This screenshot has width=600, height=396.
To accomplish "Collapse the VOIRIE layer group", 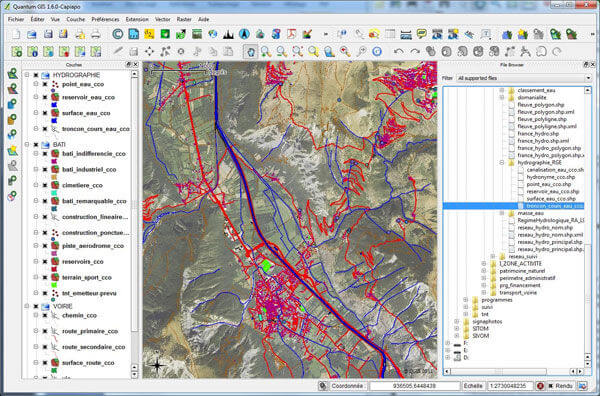I will (x=27, y=306).
